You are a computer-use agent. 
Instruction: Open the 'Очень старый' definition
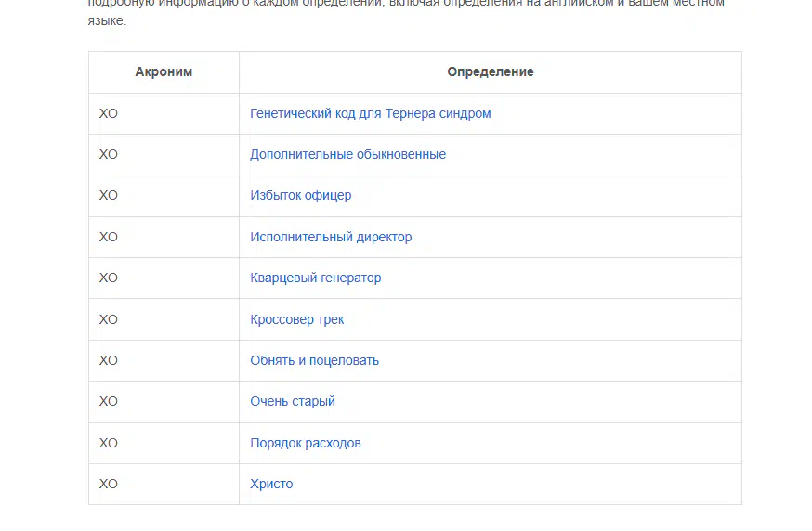(x=292, y=401)
